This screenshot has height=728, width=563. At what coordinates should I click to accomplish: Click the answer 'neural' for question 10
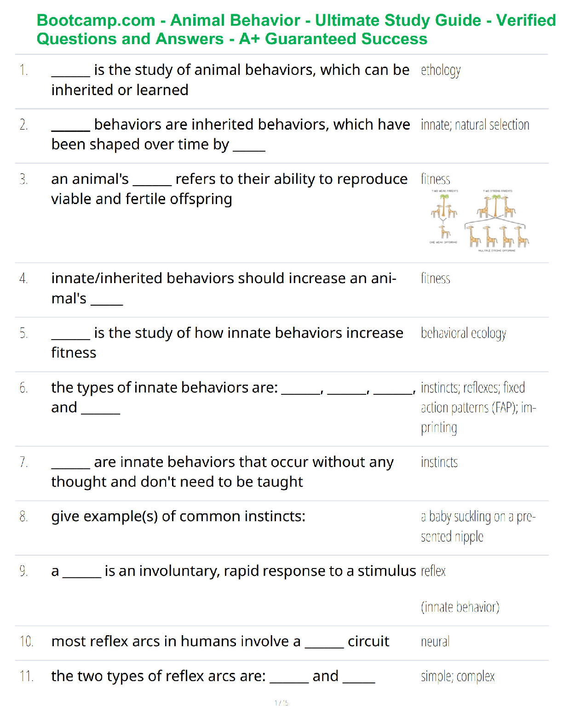[x=435, y=641]
